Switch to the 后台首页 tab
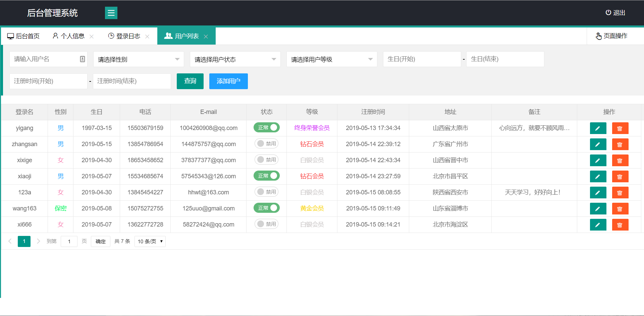The image size is (644, 316). pyautogui.click(x=23, y=36)
